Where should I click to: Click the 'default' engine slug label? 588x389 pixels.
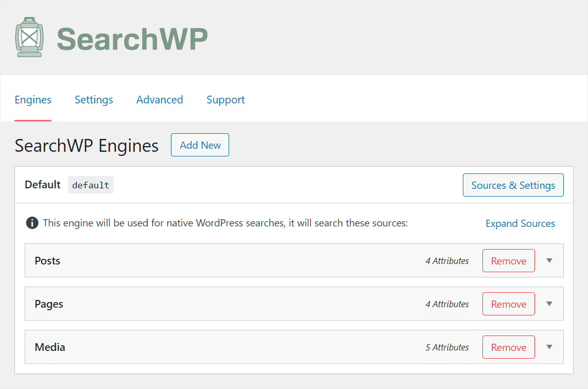(91, 185)
